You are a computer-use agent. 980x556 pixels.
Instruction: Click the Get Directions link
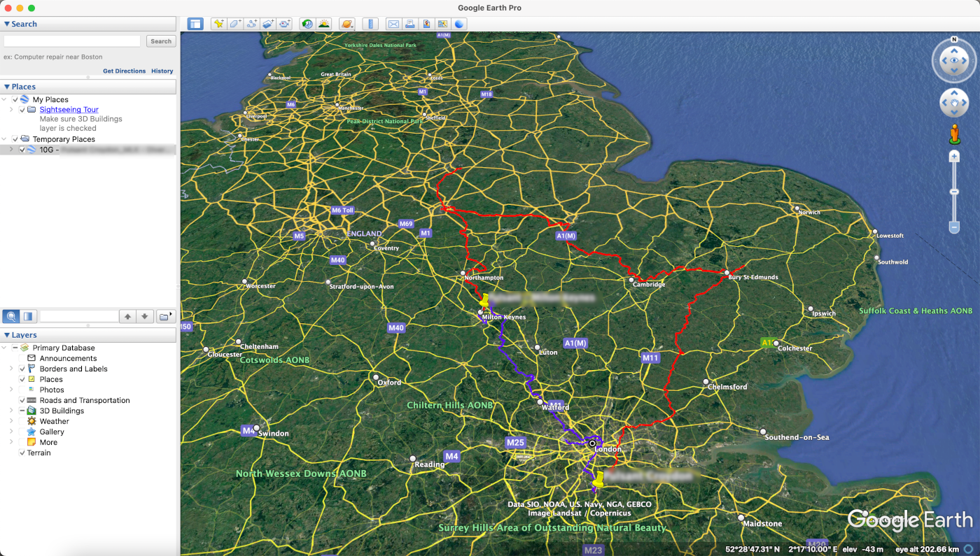(124, 71)
